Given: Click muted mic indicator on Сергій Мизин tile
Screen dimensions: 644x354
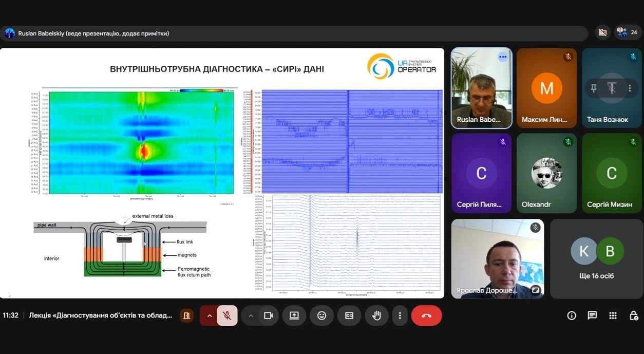Looking at the screenshot, I should pos(633,142).
